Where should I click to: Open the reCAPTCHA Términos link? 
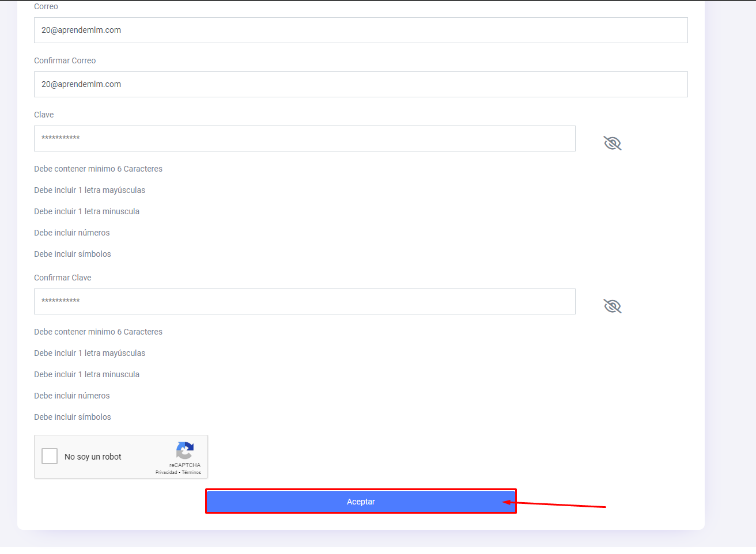point(192,472)
